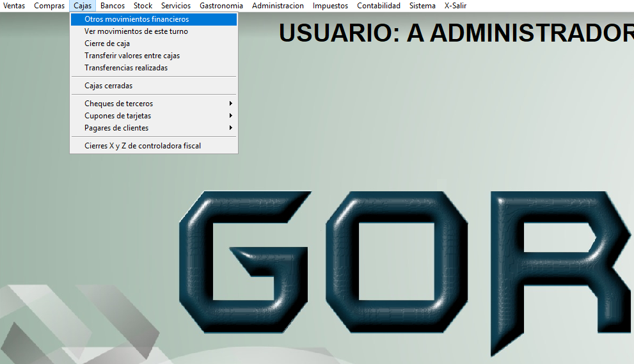This screenshot has width=634, height=364.
Task: Choose Ver movimientos de este turno
Action: (154, 31)
